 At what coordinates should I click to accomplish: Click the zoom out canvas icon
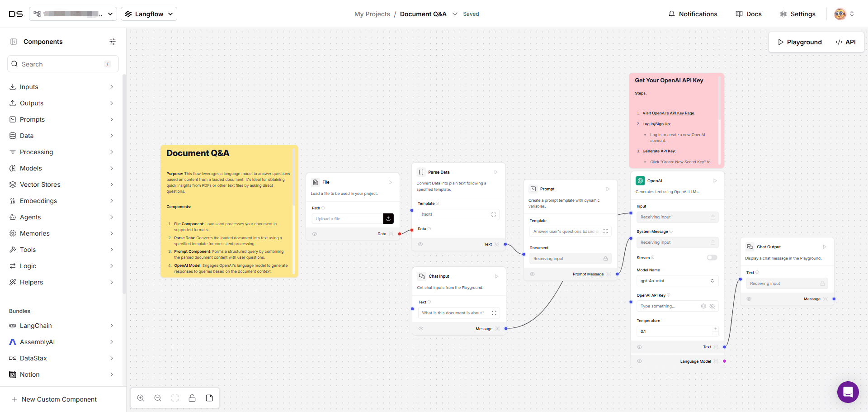pyautogui.click(x=158, y=398)
